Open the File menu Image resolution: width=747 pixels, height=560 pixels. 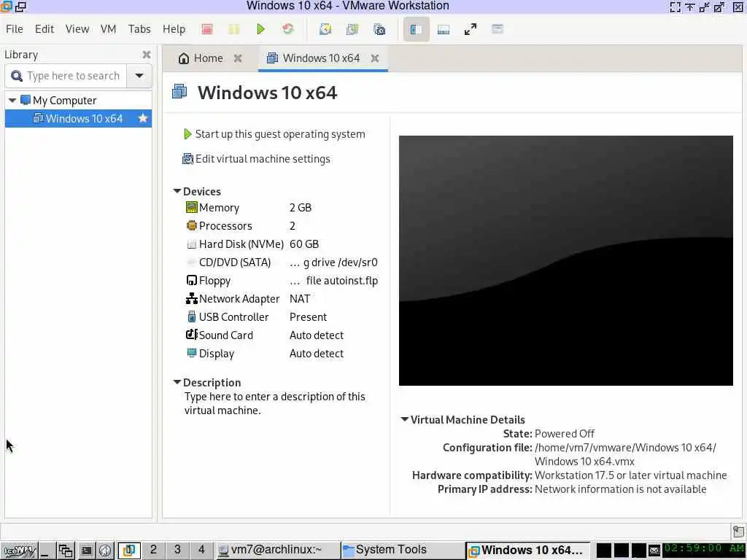pyautogui.click(x=15, y=29)
